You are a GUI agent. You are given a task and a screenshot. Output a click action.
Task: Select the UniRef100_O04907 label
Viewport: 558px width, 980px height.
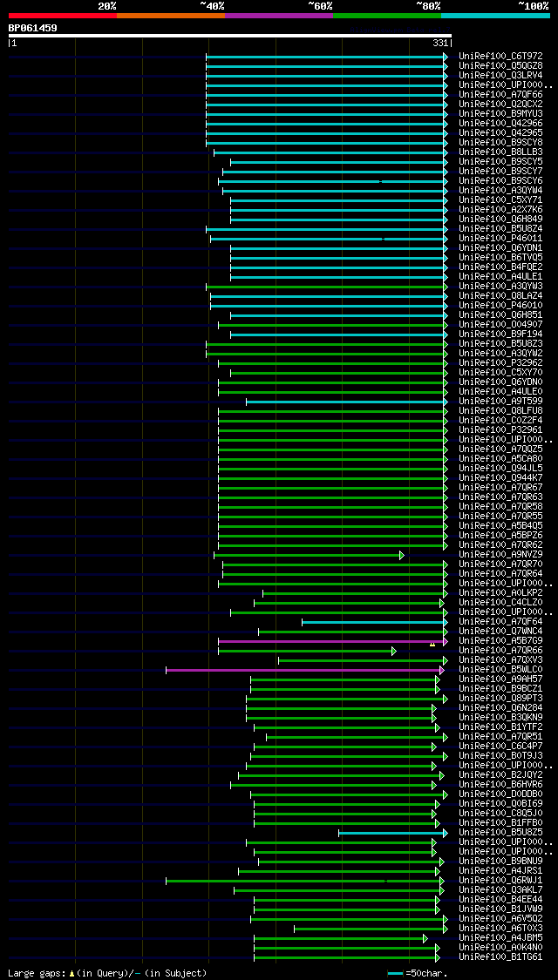point(500,324)
